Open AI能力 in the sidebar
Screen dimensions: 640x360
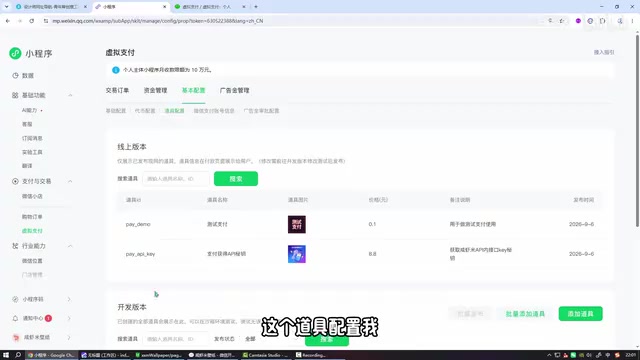[x=29, y=110]
